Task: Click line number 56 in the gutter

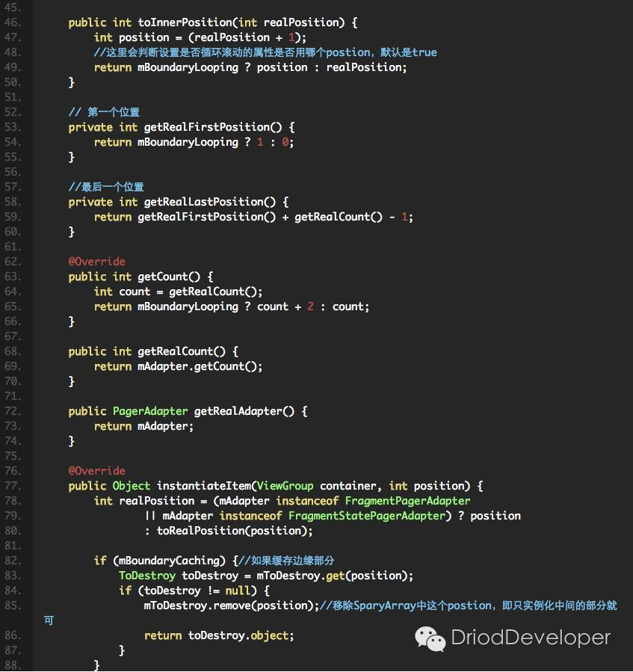Action: pyautogui.click(x=13, y=172)
